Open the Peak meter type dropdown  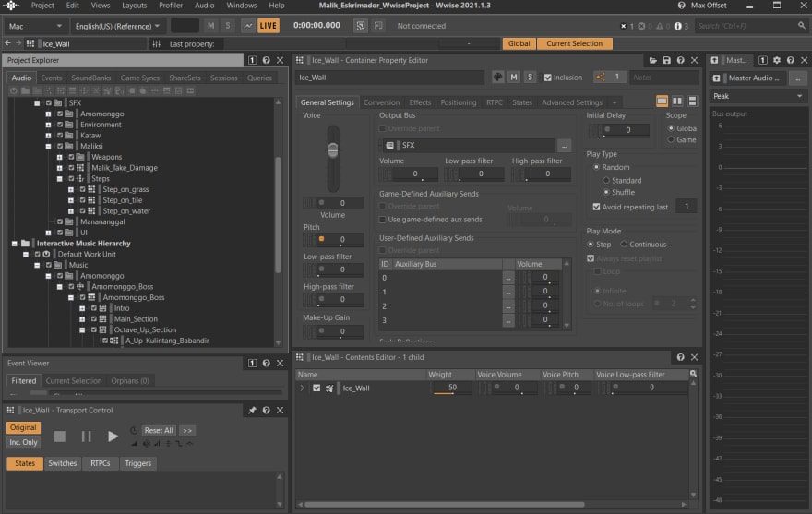tap(758, 96)
